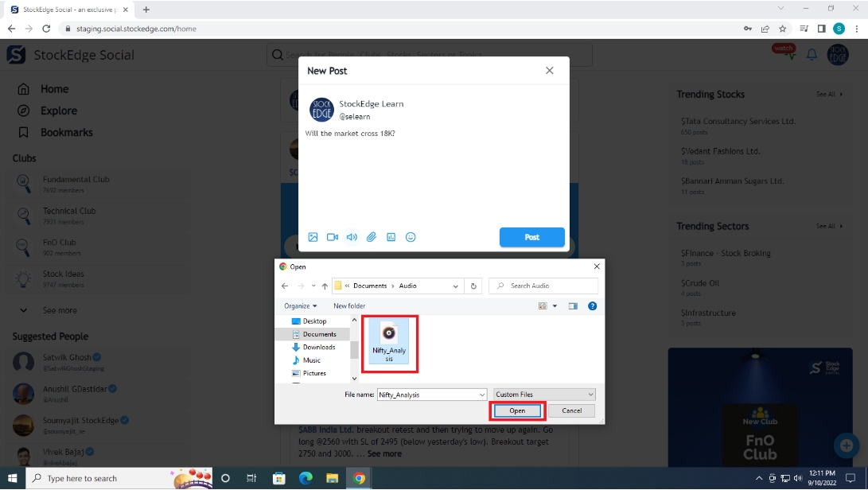
Task: Expand the address bar path history dropdown
Action: [x=455, y=286]
